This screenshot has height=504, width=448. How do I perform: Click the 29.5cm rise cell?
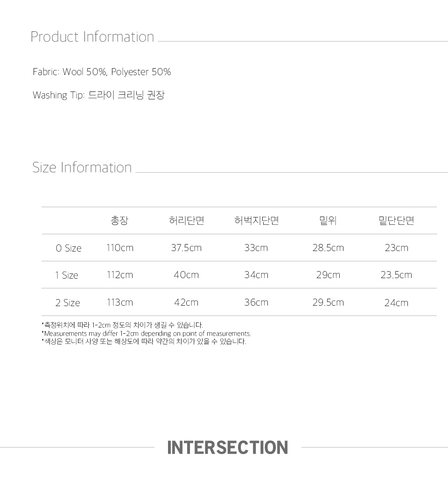click(328, 302)
